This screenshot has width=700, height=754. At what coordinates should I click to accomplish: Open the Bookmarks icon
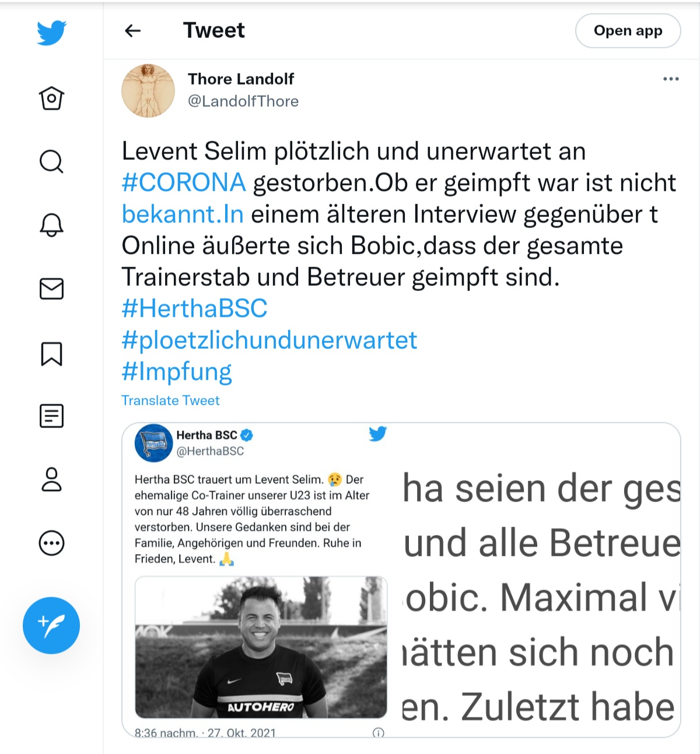[51, 353]
